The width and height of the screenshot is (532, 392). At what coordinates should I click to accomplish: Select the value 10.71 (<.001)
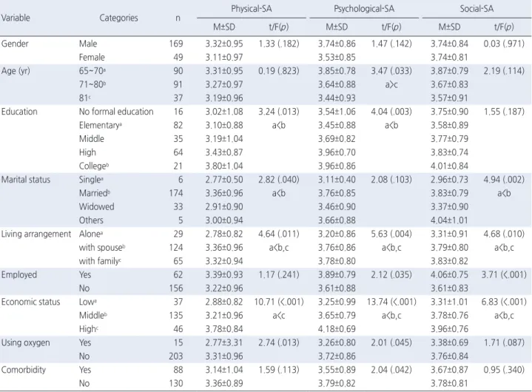(279, 302)
